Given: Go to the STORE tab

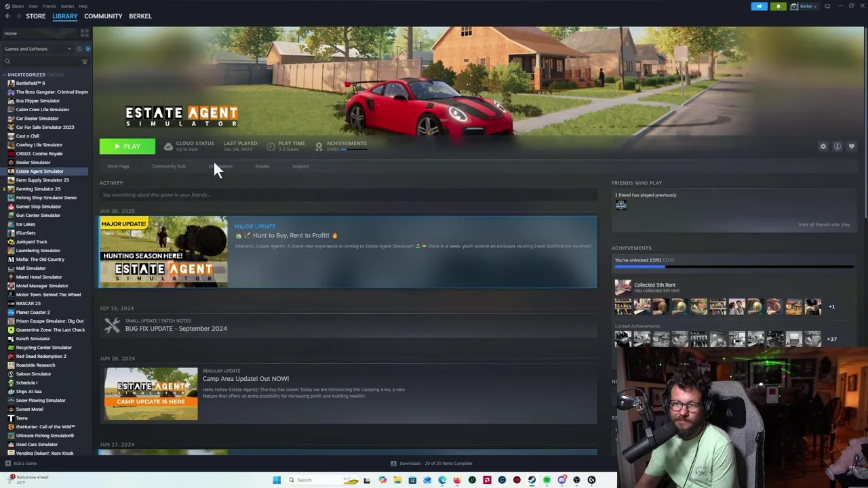Looking at the screenshot, I should 35,16.
